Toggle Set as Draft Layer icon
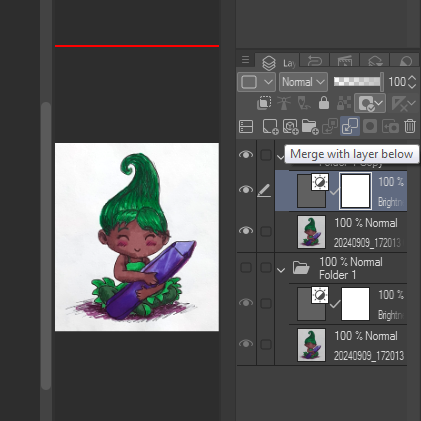 click(x=304, y=103)
